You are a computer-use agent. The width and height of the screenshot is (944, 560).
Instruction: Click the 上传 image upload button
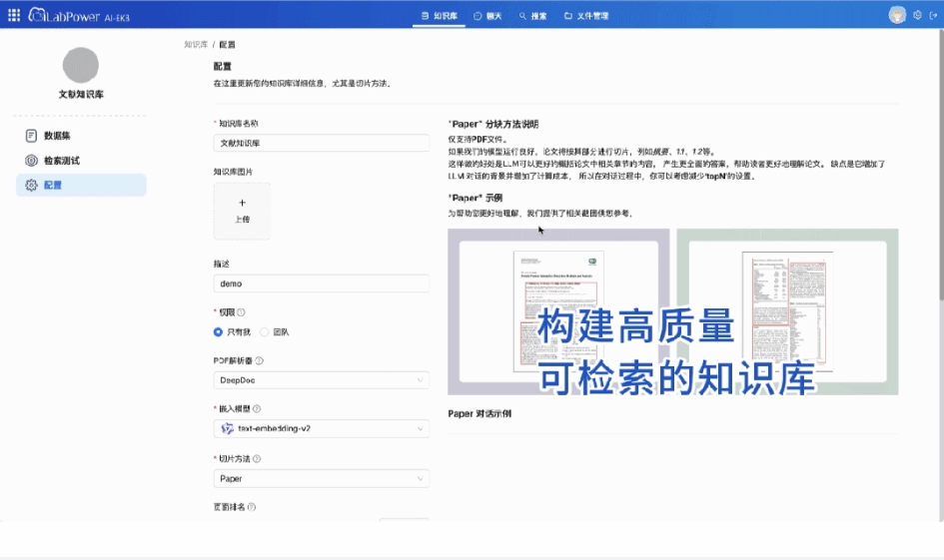click(242, 211)
